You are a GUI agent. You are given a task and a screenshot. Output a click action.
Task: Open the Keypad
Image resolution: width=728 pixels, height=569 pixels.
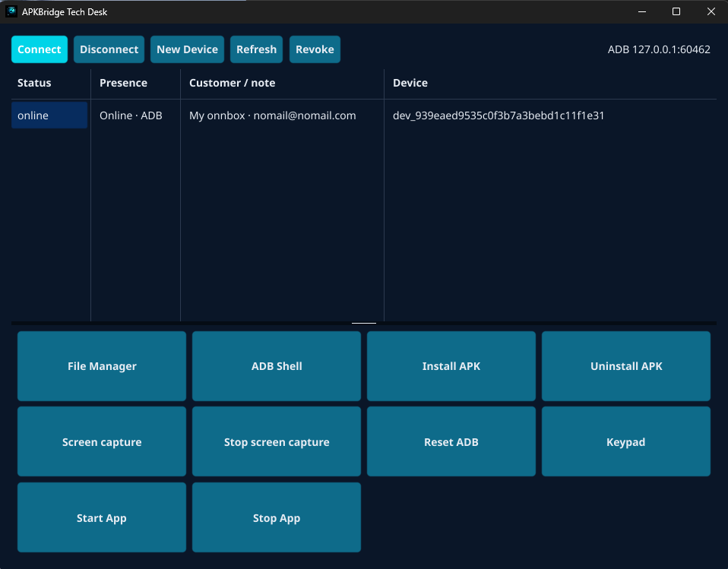[626, 442]
